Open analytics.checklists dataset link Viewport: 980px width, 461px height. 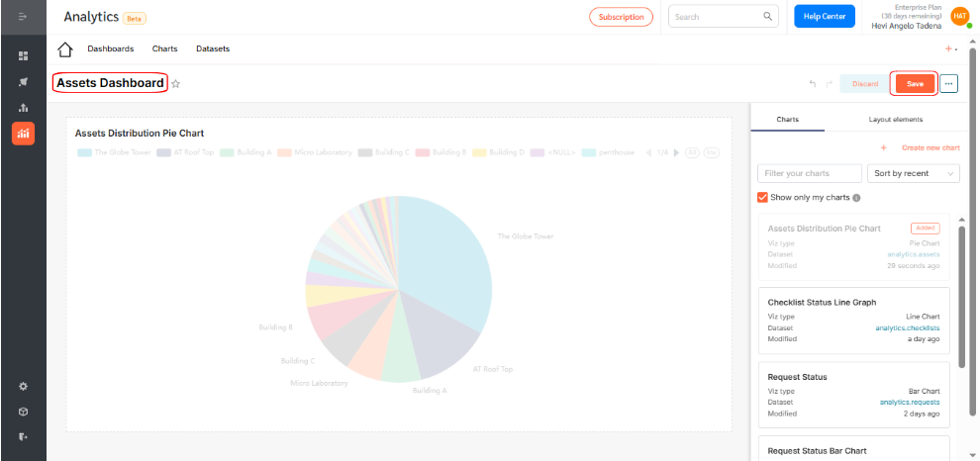point(910,328)
